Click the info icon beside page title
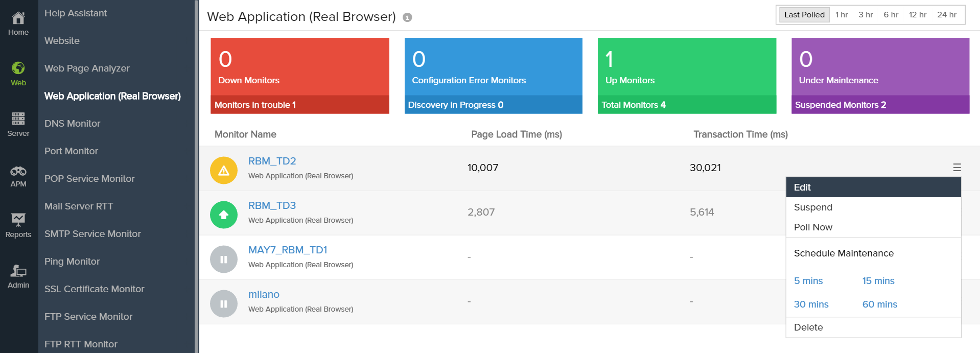980x353 pixels. (x=407, y=17)
